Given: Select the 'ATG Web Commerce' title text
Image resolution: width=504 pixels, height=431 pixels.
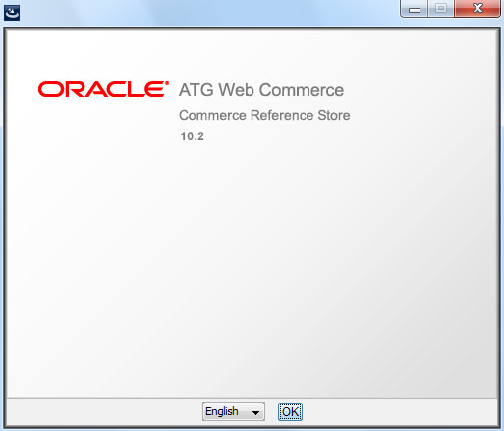Looking at the screenshot, I should tap(261, 90).
